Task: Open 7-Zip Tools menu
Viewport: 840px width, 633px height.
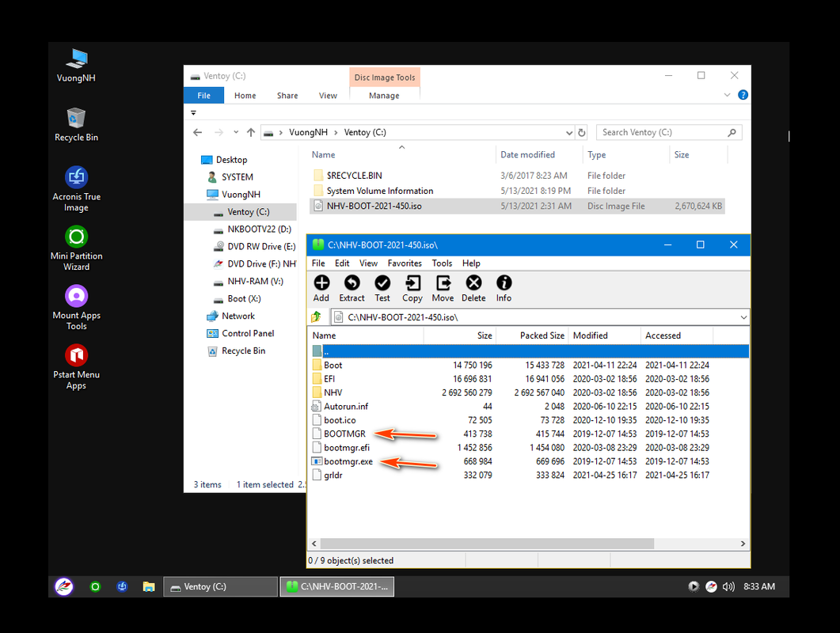Action: (442, 263)
